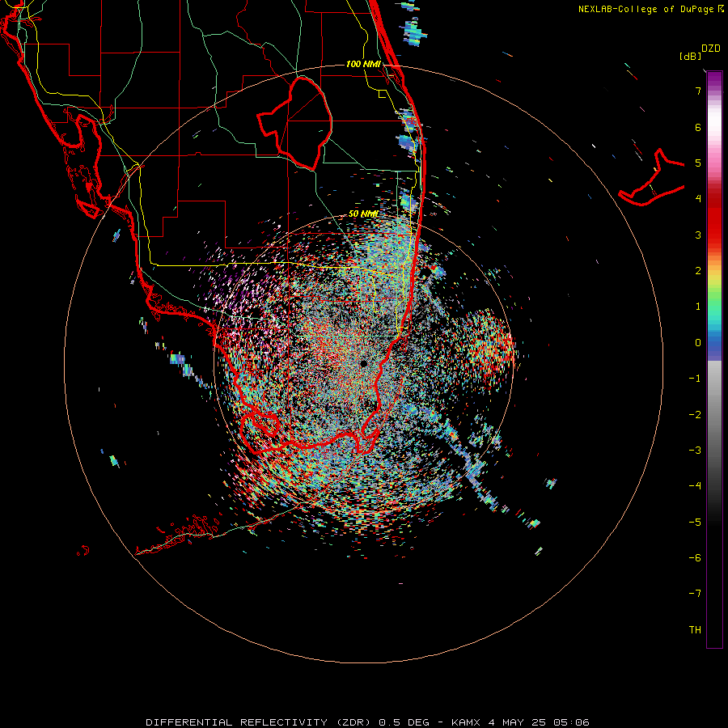The height and width of the screenshot is (728, 728).
Task: Click the -3 dB scale value
Action: (x=695, y=451)
